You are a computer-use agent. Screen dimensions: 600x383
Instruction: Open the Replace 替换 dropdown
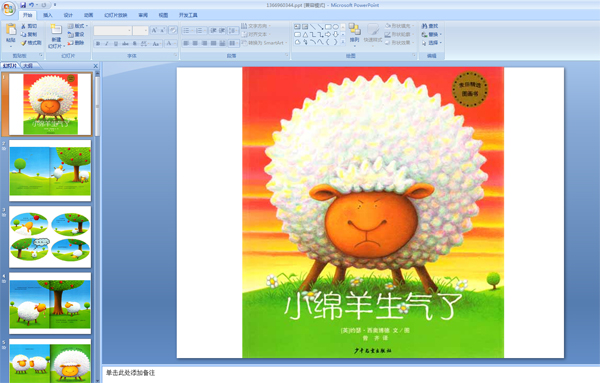pos(431,34)
